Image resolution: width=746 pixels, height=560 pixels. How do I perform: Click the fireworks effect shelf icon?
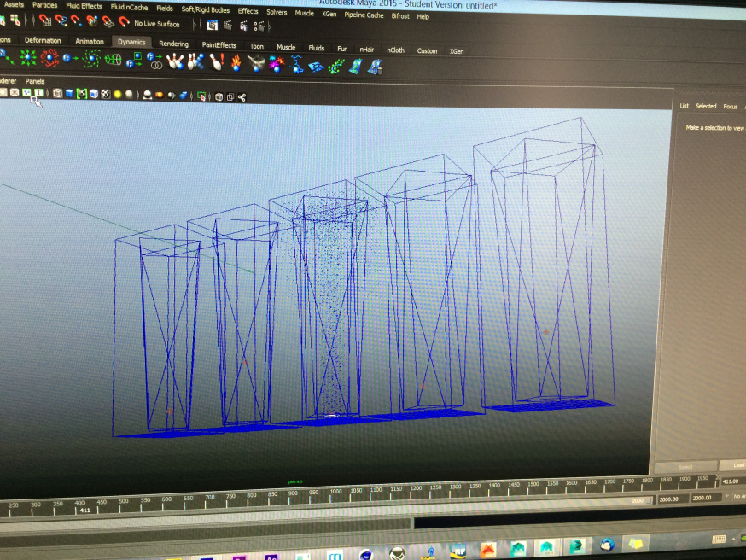276,63
